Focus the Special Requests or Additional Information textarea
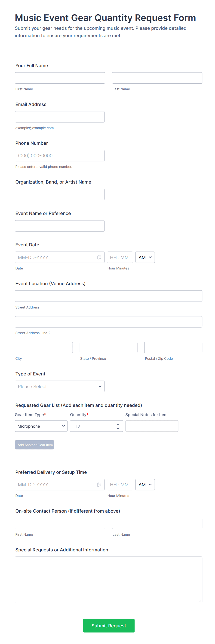Screen dimensions: 215x644 [108, 580]
